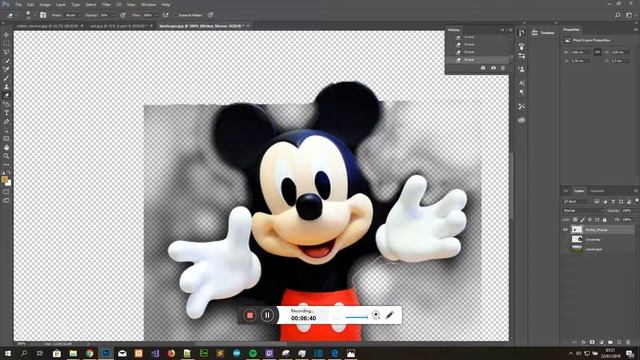This screenshot has height=360, width=640.
Task: Add layer mask in Layers panel
Action: [592, 342]
